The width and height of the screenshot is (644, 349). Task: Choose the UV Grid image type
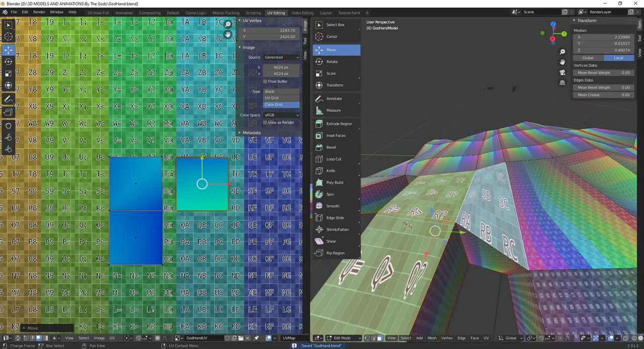click(x=281, y=98)
